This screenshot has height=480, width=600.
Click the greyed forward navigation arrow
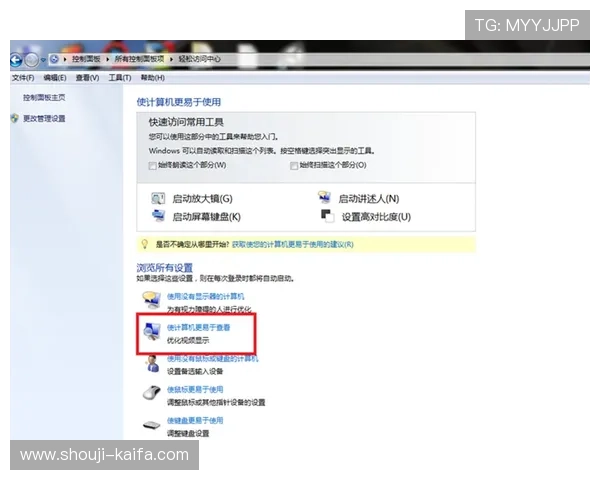coord(31,60)
